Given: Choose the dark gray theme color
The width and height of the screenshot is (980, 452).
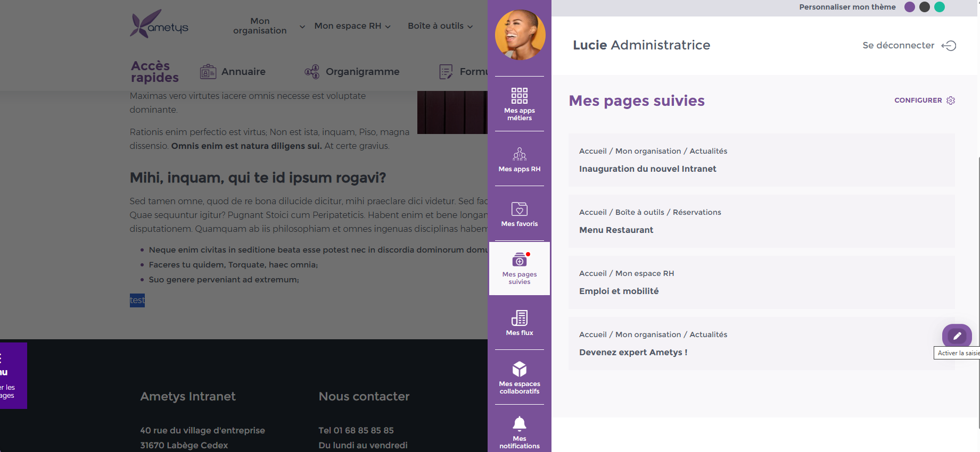Looking at the screenshot, I should tap(925, 7).
